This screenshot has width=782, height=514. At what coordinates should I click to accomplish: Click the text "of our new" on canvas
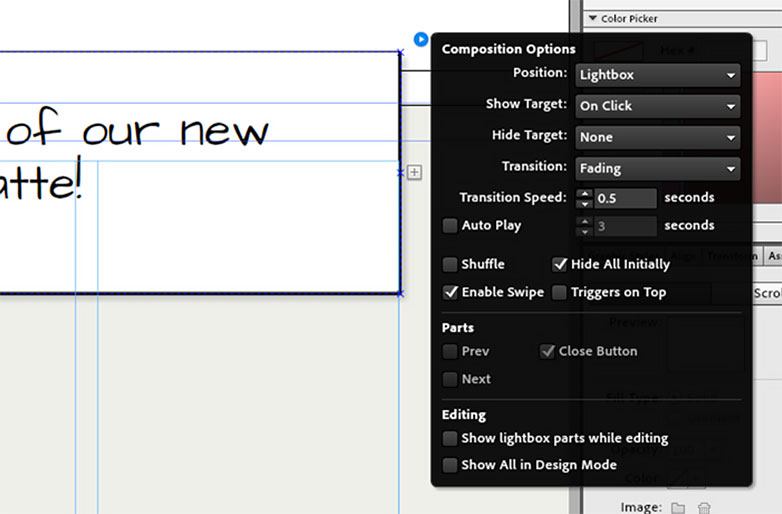point(137,127)
